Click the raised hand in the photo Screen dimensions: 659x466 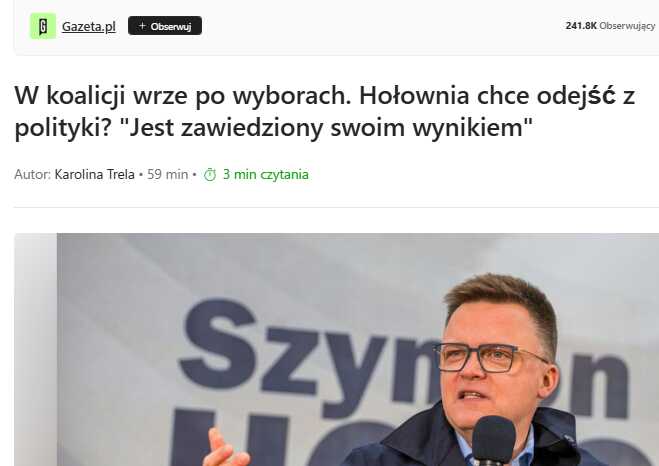pos(225,448)
